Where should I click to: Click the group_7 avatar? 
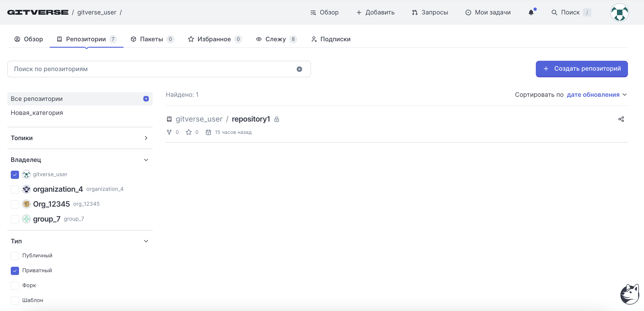click(26, 219)
